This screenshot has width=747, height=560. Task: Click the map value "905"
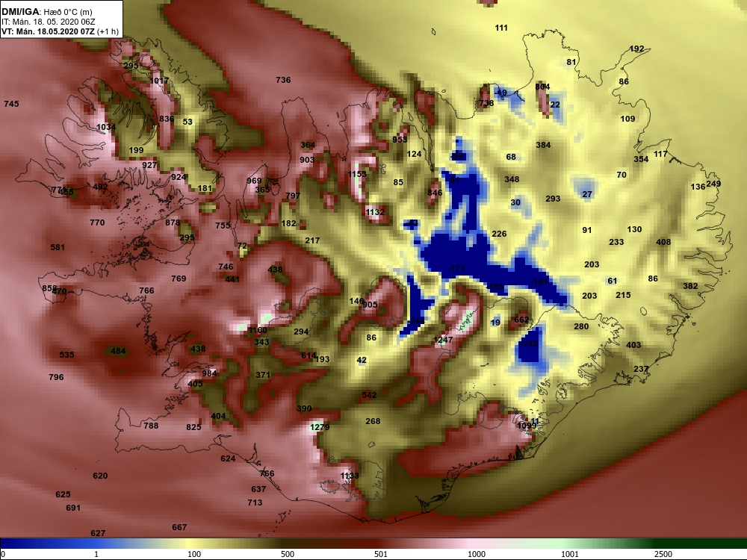[x=370, y=305]
